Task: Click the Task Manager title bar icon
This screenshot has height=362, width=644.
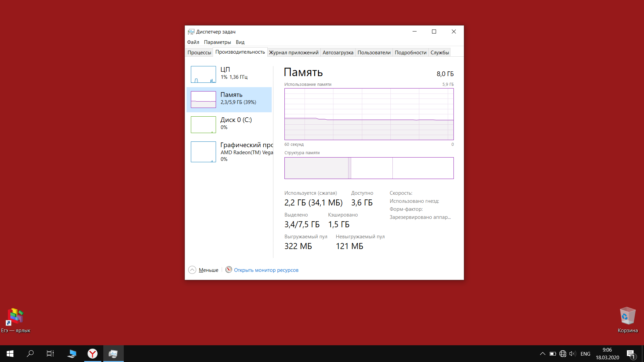Action: pos(191,32)
